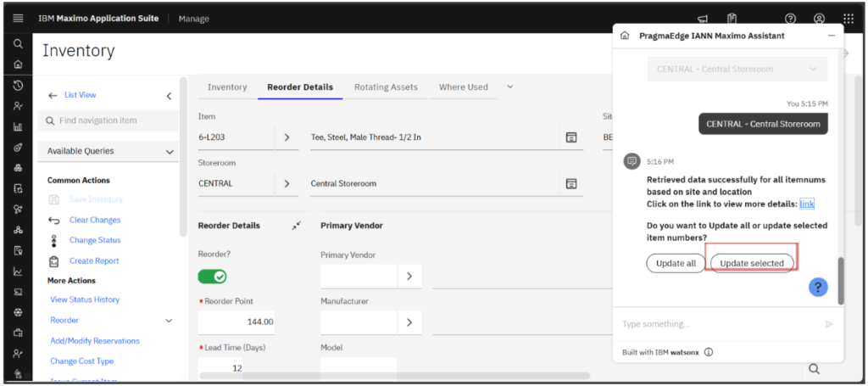The width and height of the screenshot is (868, 386).
Task: Click the CENTRAL - Central Storeroom chat message
Action: (x=763, y=124)
